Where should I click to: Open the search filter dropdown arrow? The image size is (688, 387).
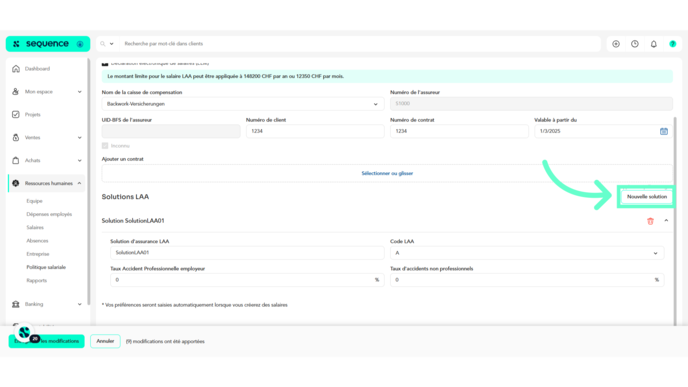click(111, 44)
